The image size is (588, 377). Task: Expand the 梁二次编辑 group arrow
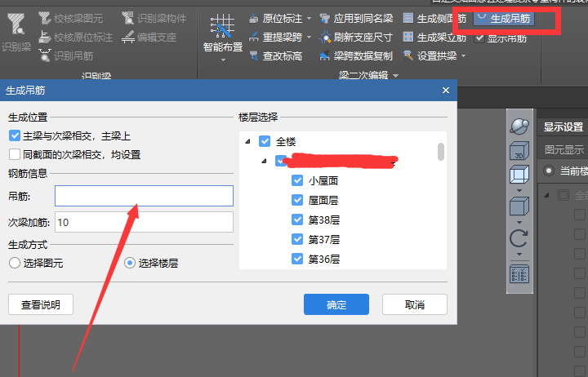pos(395,76)
